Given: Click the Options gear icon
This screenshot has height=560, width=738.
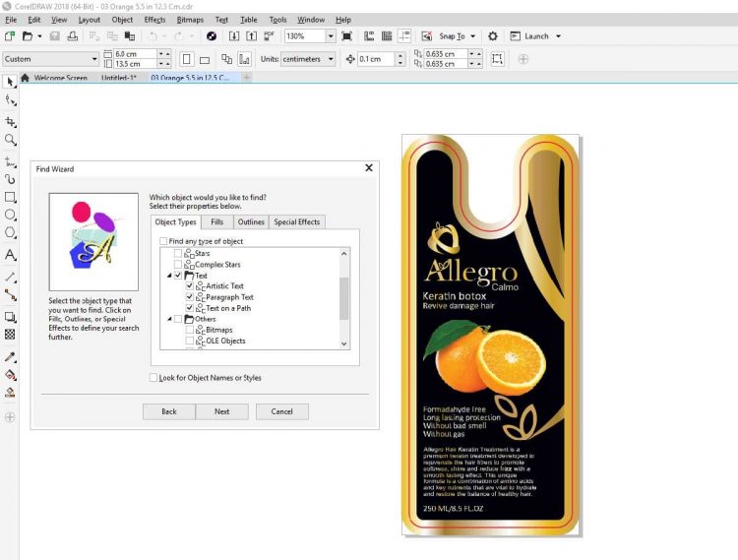Looking at the screenshot, I should point(492,36).
